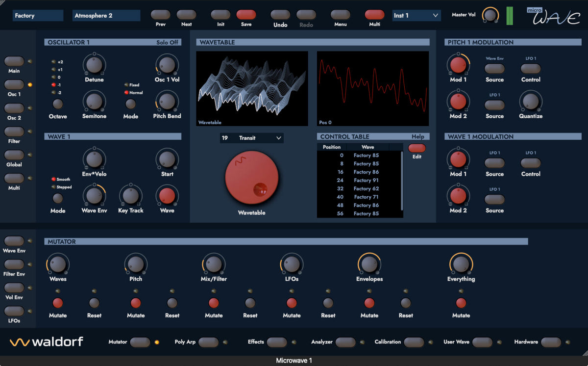Click the Atmosphere 2 preset name field

[106, 16]
